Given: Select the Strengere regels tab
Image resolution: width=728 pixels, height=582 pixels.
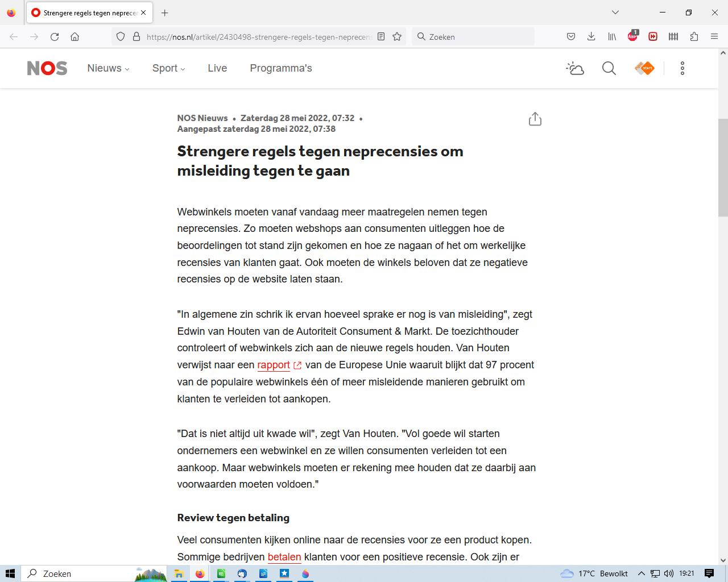Looking at the screenshot, I should pyautogui.click(x=89, y=13).
